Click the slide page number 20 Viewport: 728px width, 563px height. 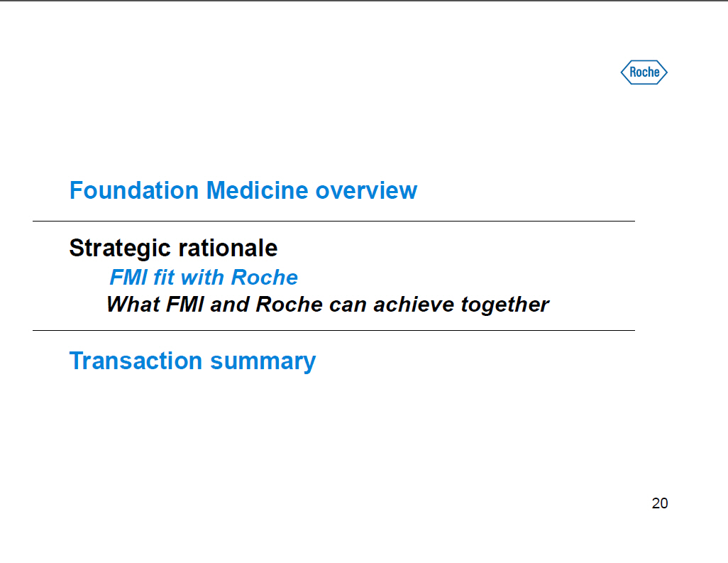(660, 503)
